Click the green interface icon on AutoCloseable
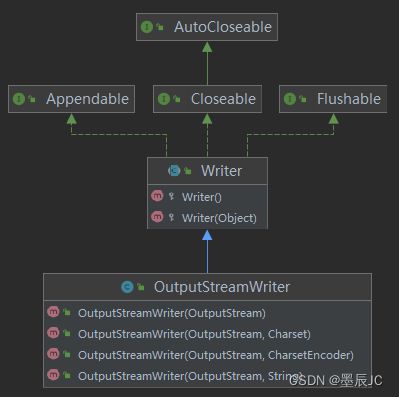The height and width of the screenshot is (397, 399). pyautogui.click(x=147, y=27)
